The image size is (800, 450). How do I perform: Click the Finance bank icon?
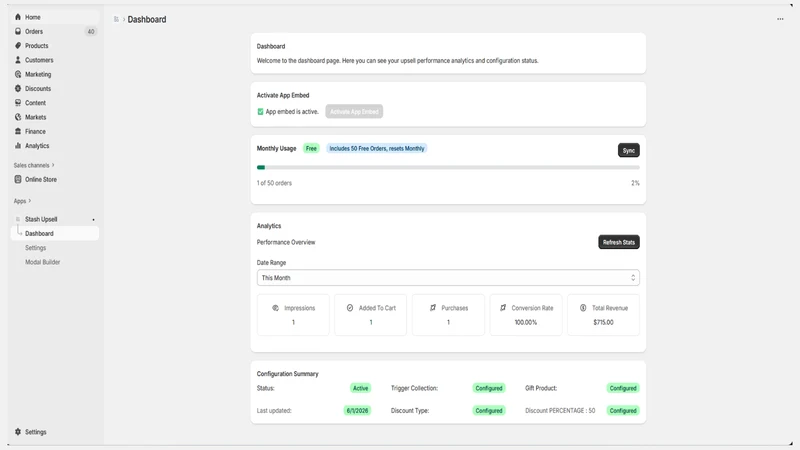click(x=18, y=131)
